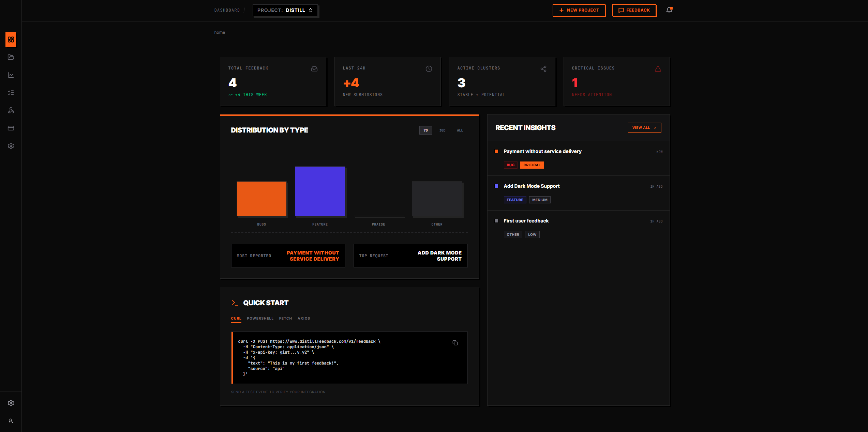
Task: Click the orange BUGS bar in the chart
Action: pyautogui.click(x=261, y=199)
